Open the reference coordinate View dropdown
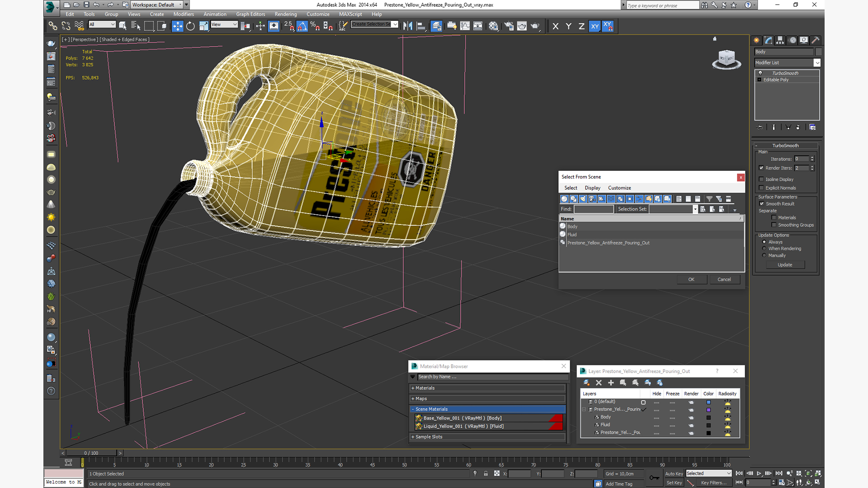Image resolution: width=868 pixels, height=488 pixels. point(224,24)
